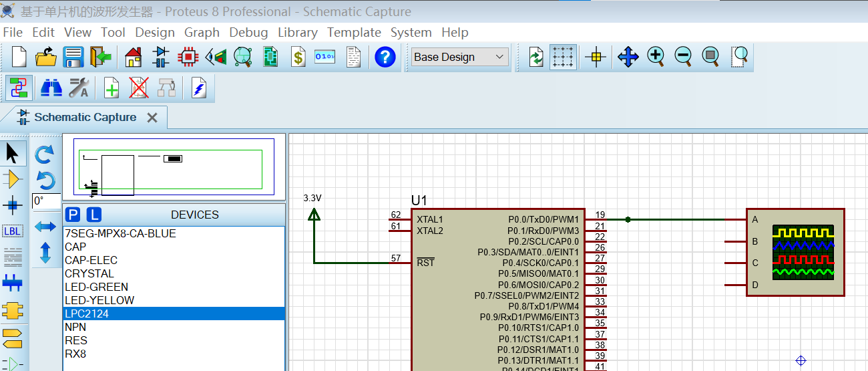Screen dimensions: 868x371
Task: Open the 3D Visualizer eye icon
Action: click(216, 57)
